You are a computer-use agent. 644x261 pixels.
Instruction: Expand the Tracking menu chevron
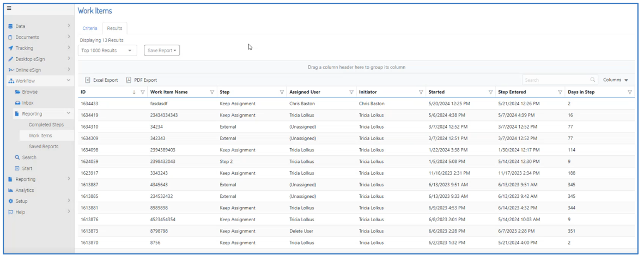[x=69, y=48]
